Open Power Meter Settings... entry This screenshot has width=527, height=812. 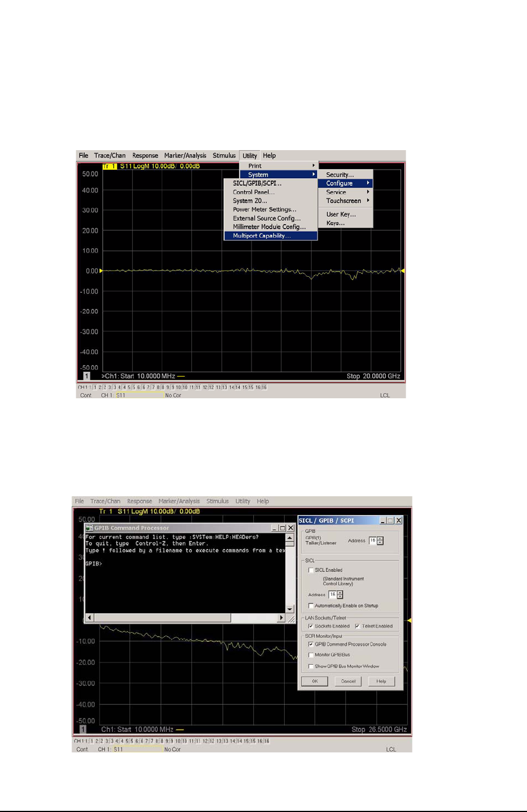coord(270,209)
